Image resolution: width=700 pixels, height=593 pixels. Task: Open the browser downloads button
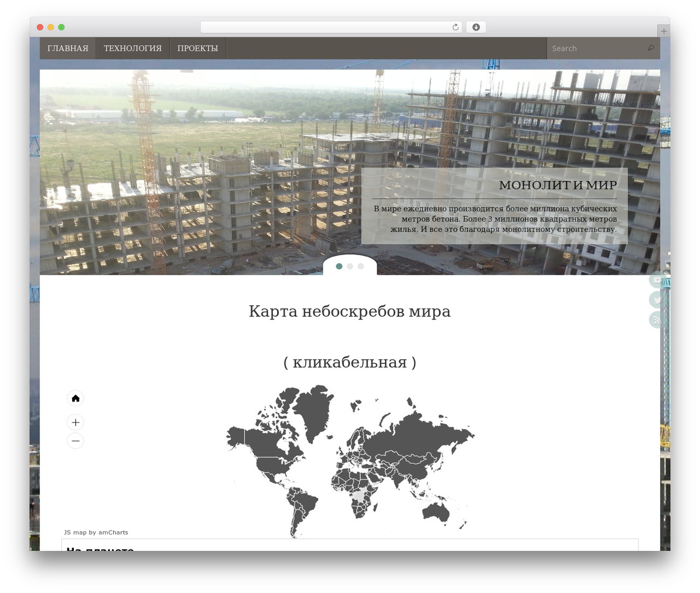476,27
